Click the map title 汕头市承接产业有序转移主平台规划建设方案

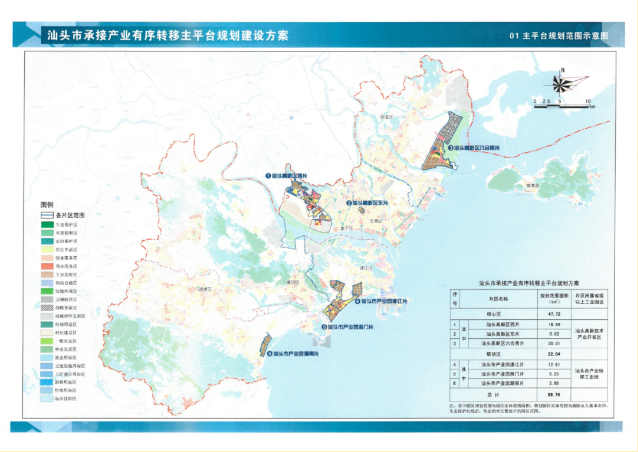(167, 34)
